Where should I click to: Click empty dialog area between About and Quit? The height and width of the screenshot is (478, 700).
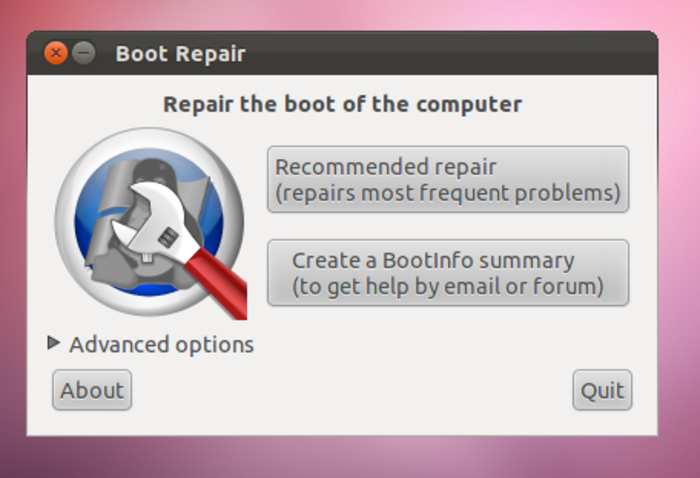[x=350, y=390]
